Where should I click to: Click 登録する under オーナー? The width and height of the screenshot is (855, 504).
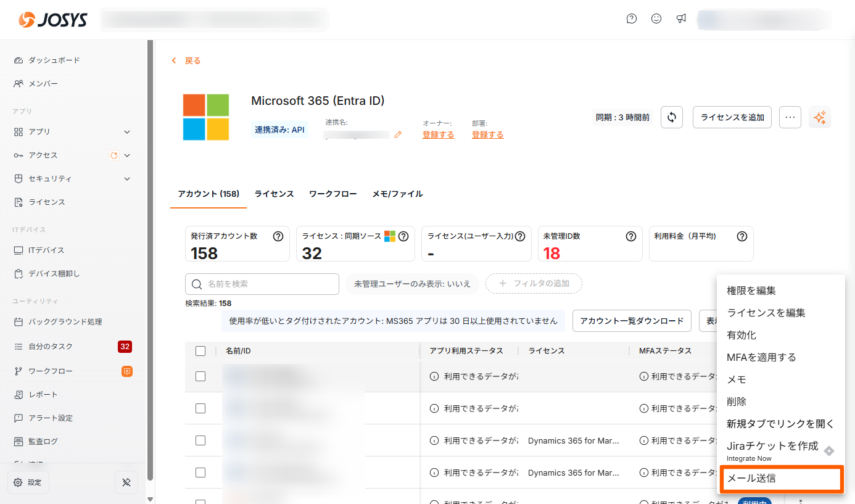(x=438, y=134)
